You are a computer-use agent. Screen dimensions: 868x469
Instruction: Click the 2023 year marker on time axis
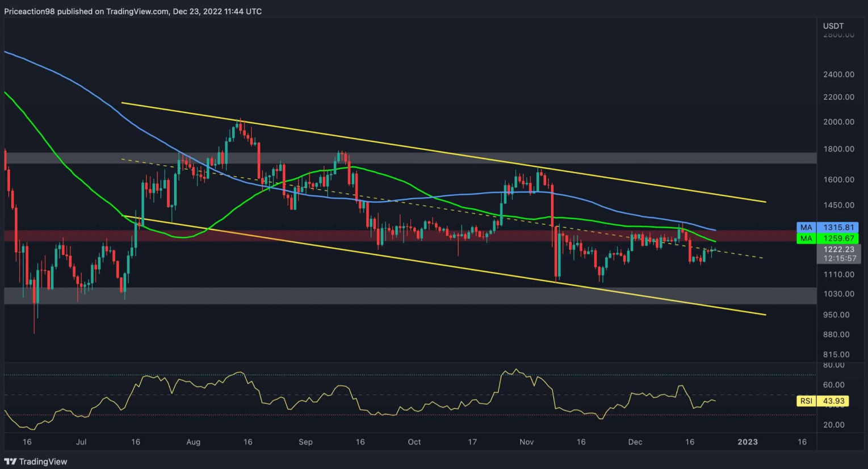(748, 442)
